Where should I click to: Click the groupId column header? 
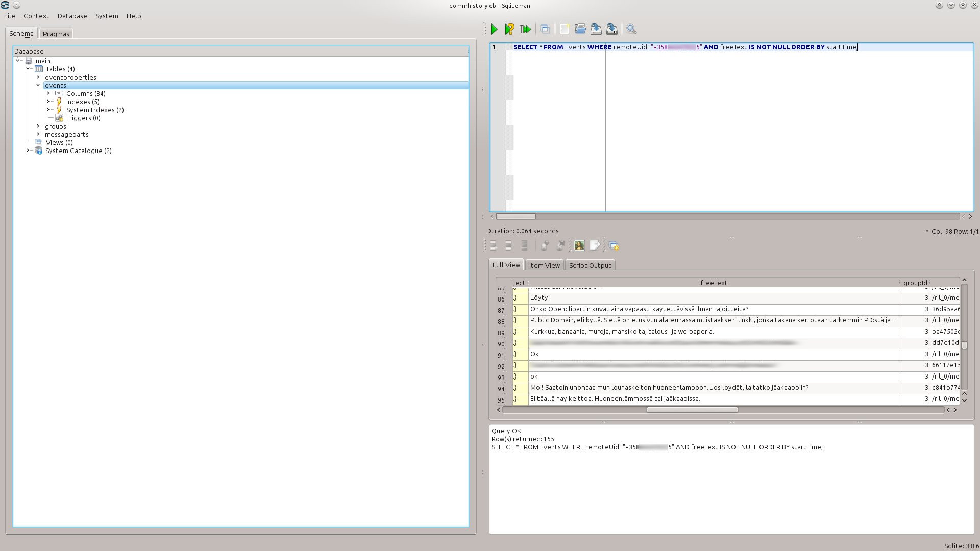[915, 283]
